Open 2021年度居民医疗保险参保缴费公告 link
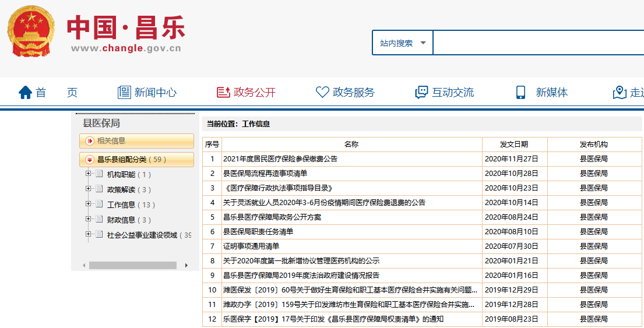 click(x=280, y=158)
